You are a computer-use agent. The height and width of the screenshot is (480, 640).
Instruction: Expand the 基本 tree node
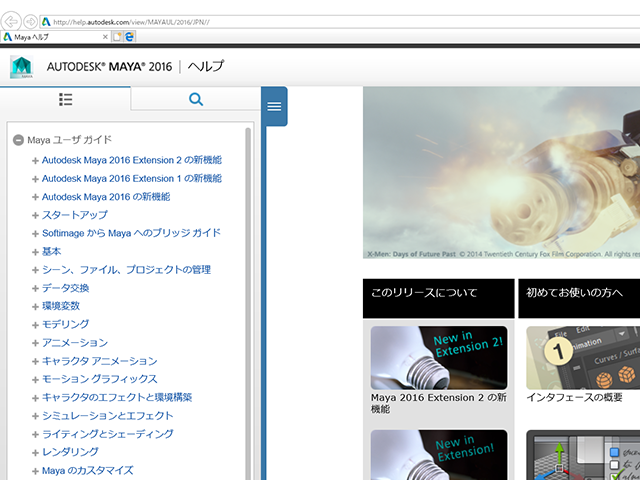coord(35,252)
